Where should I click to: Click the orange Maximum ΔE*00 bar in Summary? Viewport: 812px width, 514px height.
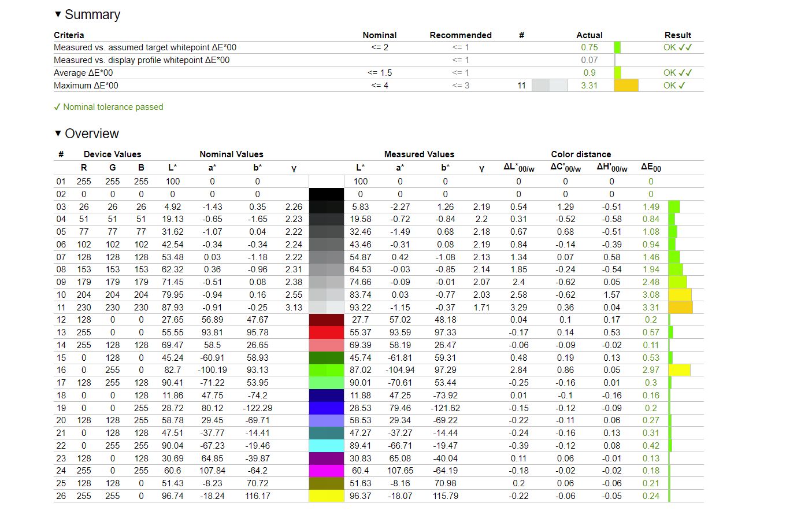pyautogui.click(x=626, y=86)
